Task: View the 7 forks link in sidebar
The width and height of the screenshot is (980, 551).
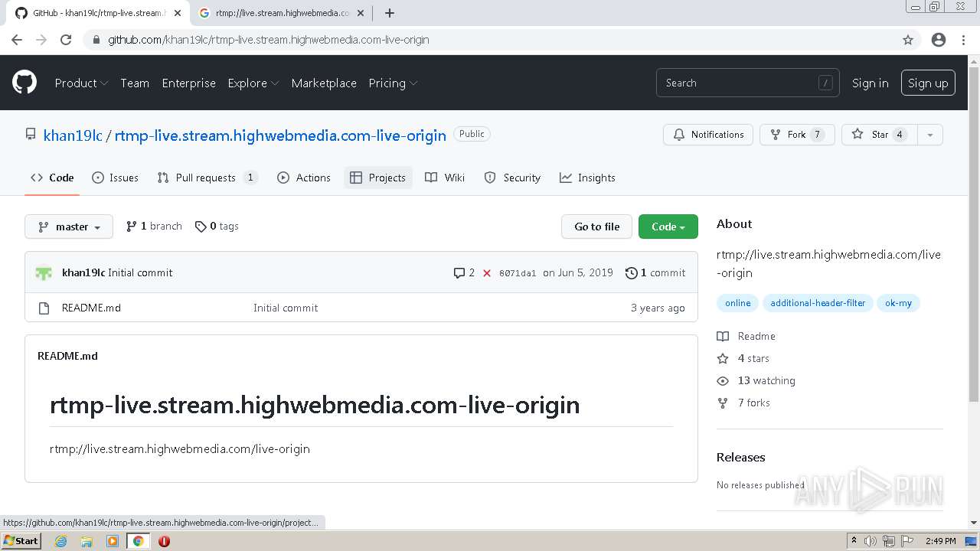Action: (743, 403)
